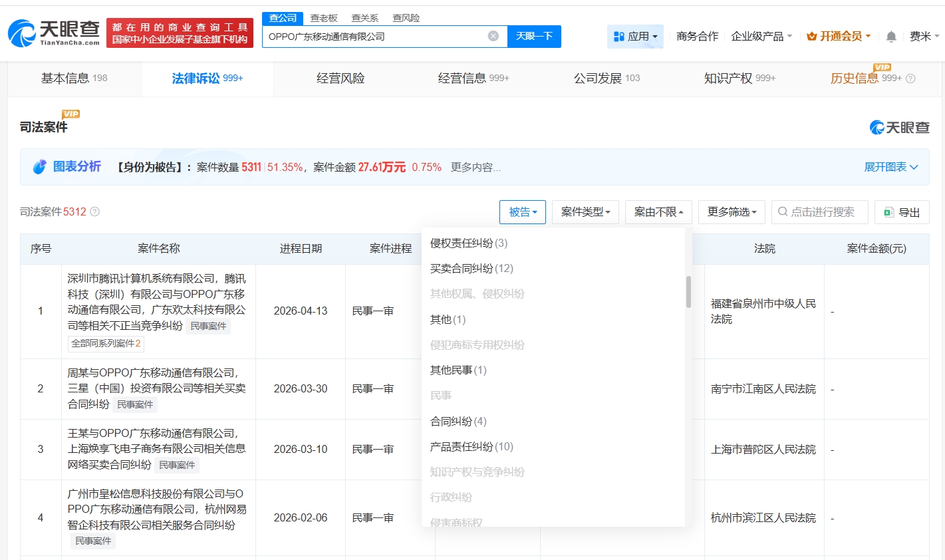
Task: Expand the chart with 展开图表
Action: 891,167
